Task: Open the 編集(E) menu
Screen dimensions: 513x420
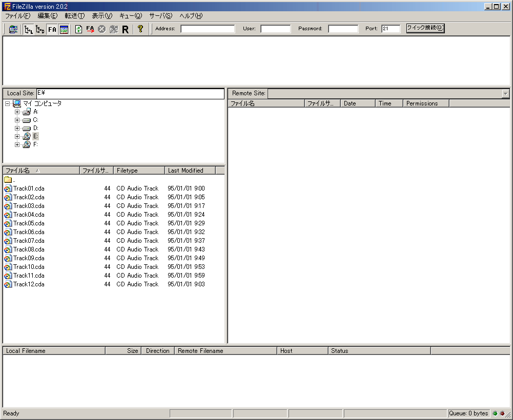Action: click(x=48, y=16)
